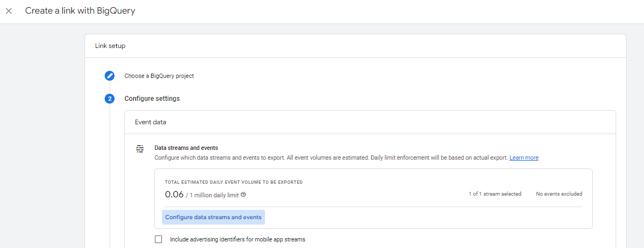Select the 'Choose a BigQuery project' step

click(159, 76)
